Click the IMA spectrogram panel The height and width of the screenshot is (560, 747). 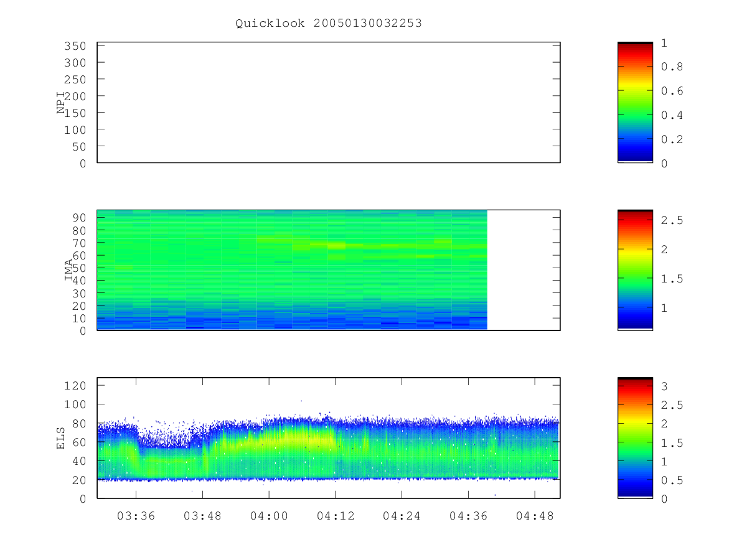coord(329,270)
